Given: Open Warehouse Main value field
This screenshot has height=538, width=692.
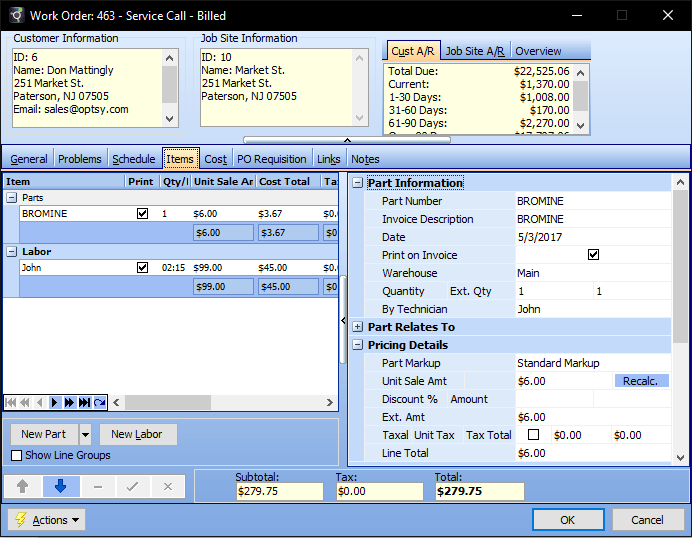Looking at the screenshot, I should (x=593, y=273).
